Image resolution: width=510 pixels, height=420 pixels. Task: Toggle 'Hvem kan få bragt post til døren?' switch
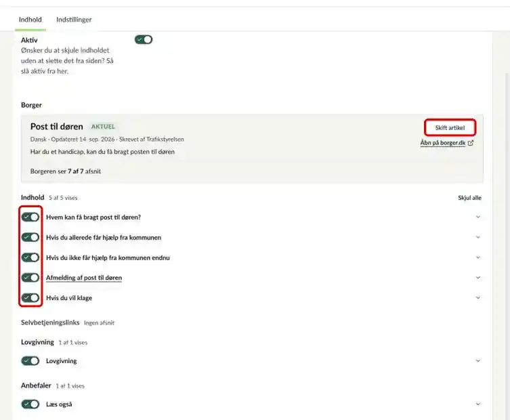30,217
